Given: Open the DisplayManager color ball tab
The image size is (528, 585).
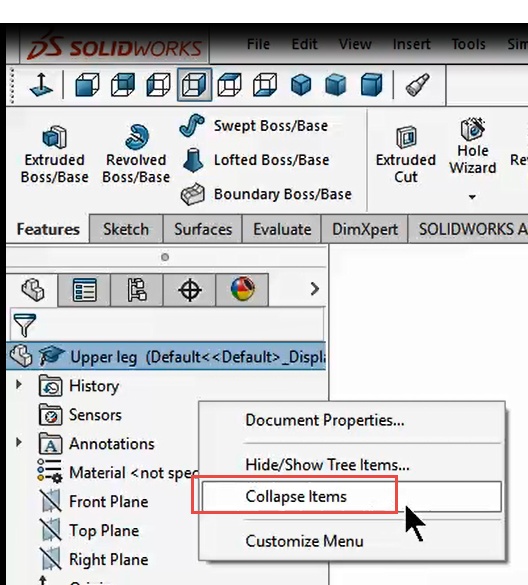Looking at the screenshot, I should pos(242,290).
